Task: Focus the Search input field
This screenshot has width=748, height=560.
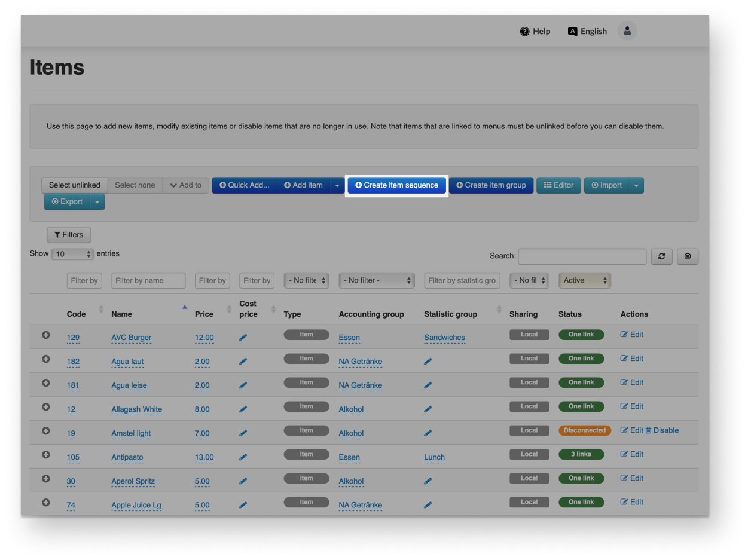Action: (582, 256)
